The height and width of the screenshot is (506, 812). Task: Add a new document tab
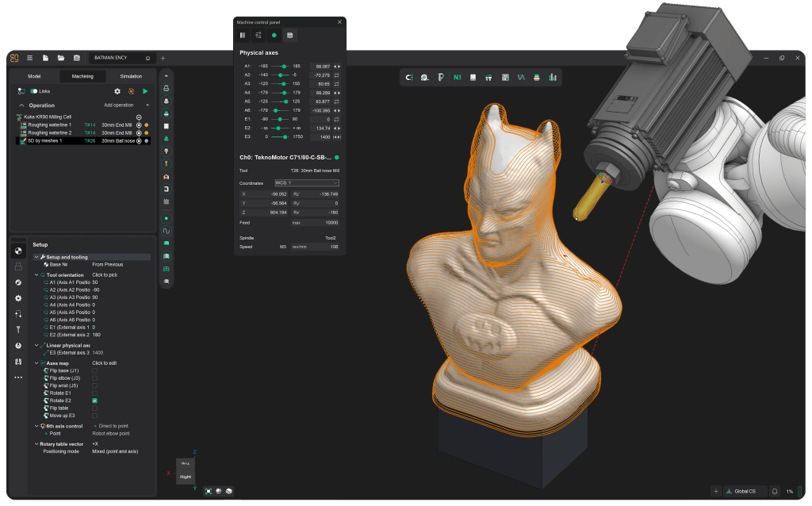click(x=163, y=58)
